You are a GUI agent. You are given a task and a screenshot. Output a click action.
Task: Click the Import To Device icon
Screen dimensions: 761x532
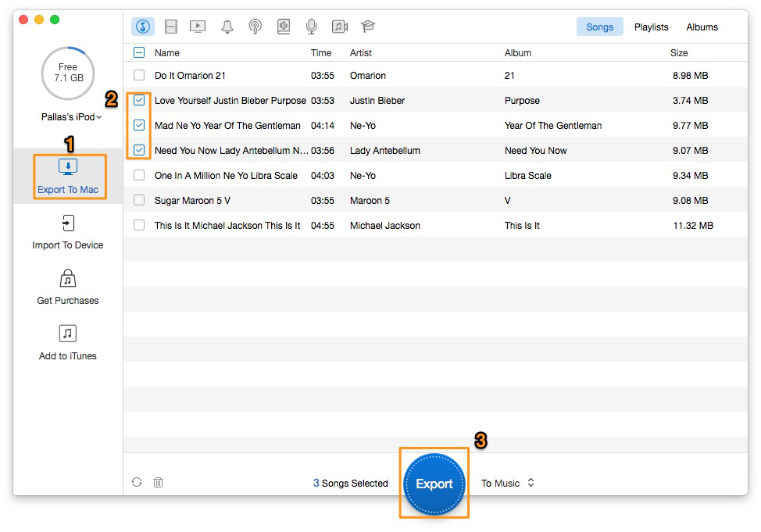(68, 223)
